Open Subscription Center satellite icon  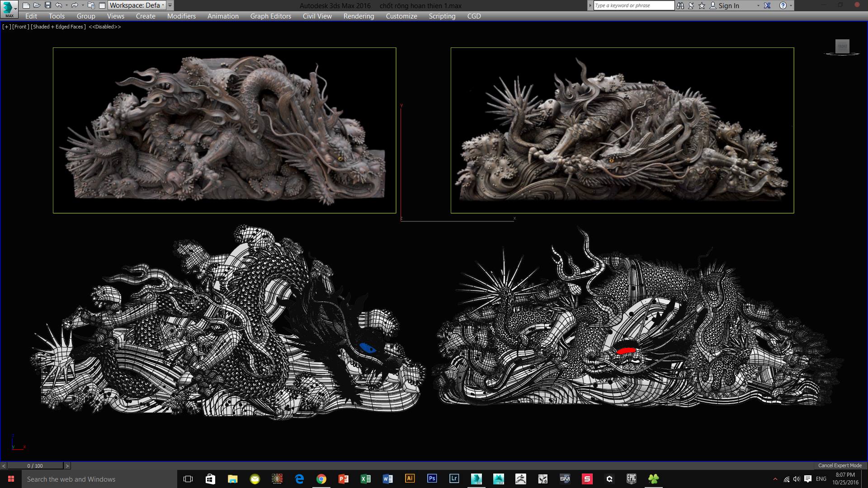pyautogui.click(x=691, y=5)
